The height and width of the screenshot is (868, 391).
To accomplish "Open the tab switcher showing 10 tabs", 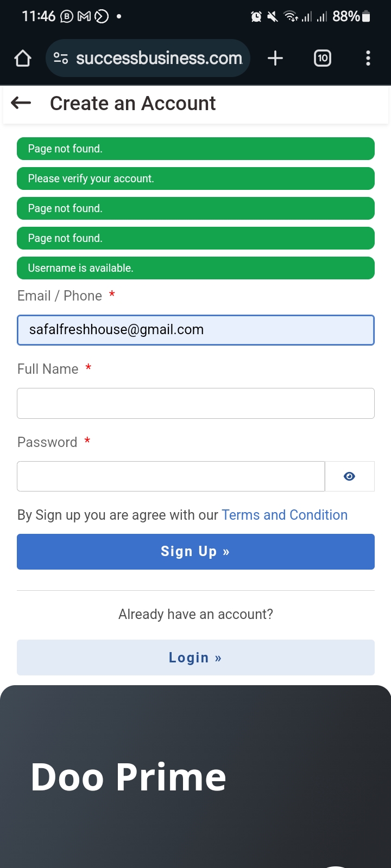I will [x=323, y=58].
